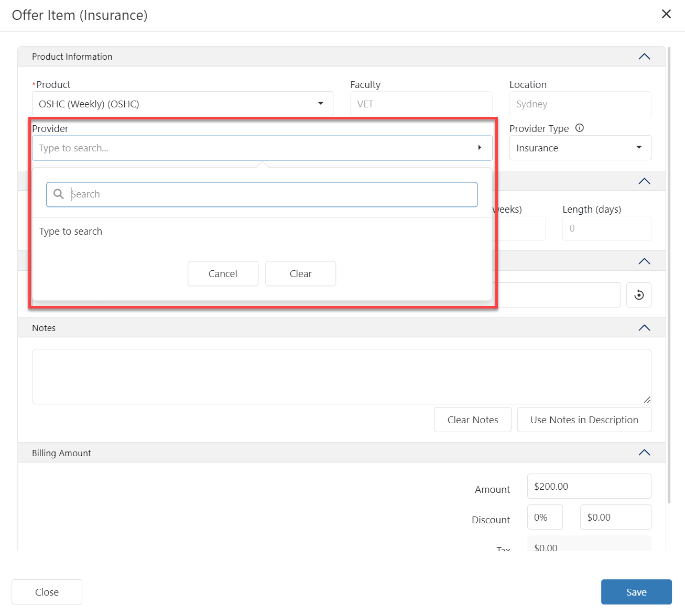Click the Cancel button in Provider popup
This screenshot has width=685, height=616.
[223, 273]
